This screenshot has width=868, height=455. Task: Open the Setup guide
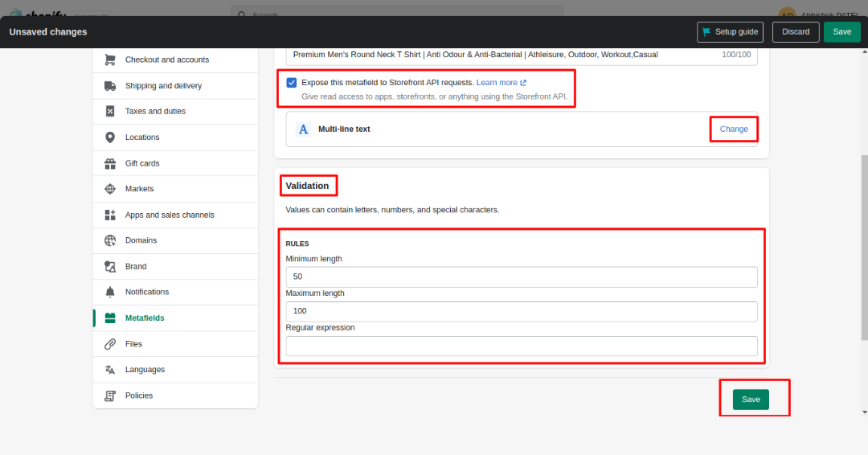pyautogui.click(x=730, y=32)
